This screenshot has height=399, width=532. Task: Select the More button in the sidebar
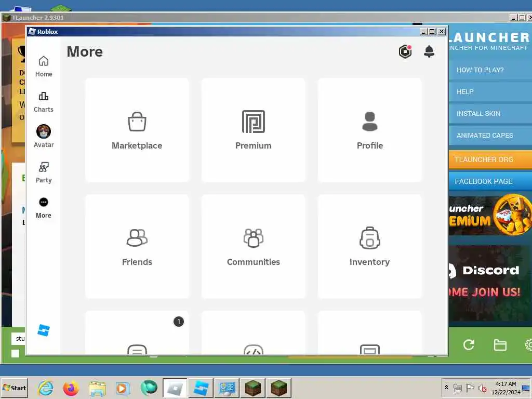pyautogui.click(x=44, y=208)
